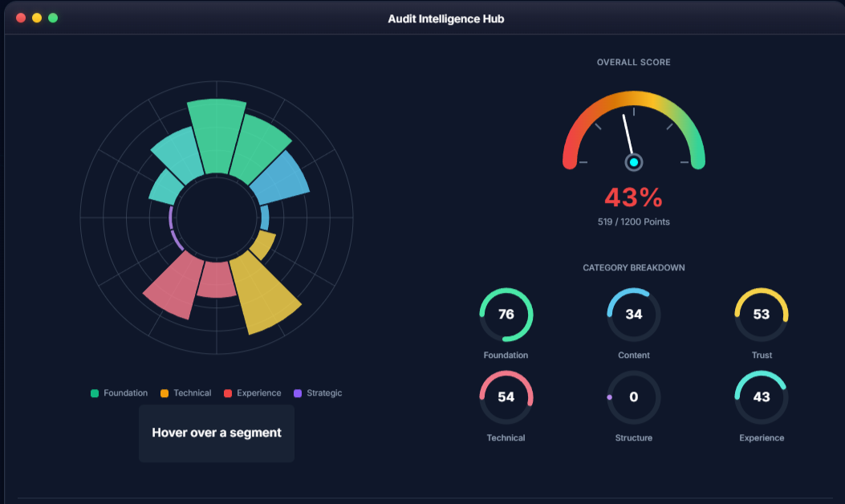Select the green Foundation color swatch
The height and width of the screenshot is (504, 845).
click(x=95, y=392)
